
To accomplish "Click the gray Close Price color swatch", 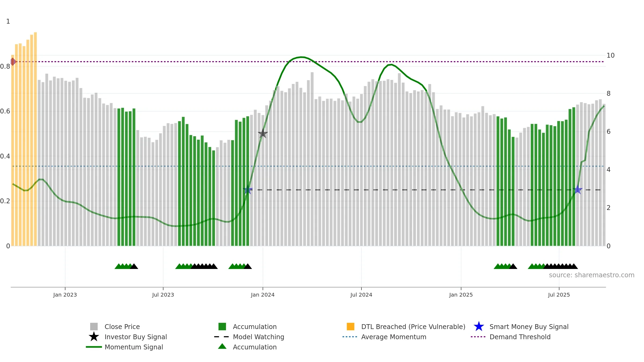I will pyautogui.click(x=94, y=327).
